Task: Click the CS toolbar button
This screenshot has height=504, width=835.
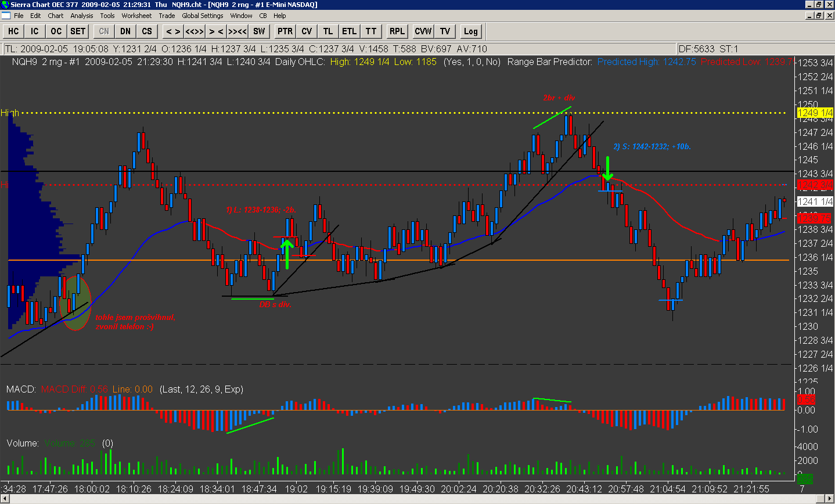Action: pos(147,31)
